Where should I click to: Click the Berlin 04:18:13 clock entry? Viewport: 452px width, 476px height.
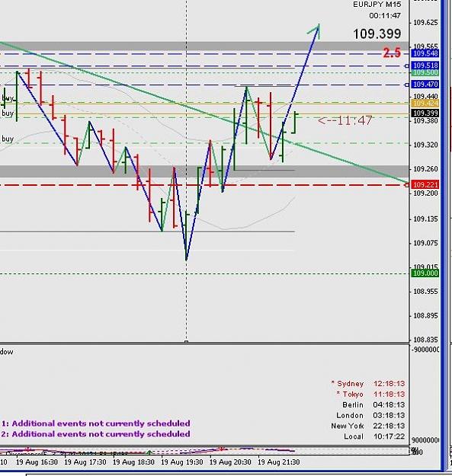373,405
